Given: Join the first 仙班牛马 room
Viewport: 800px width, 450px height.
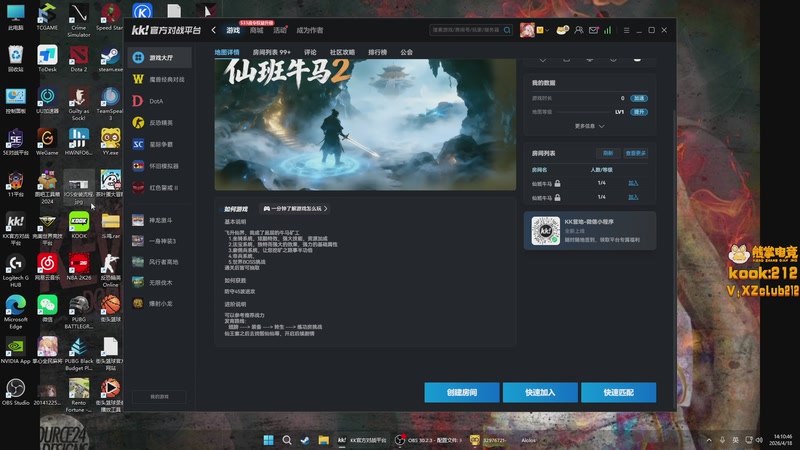Looking at the screenshot, I should pos(633,183).
